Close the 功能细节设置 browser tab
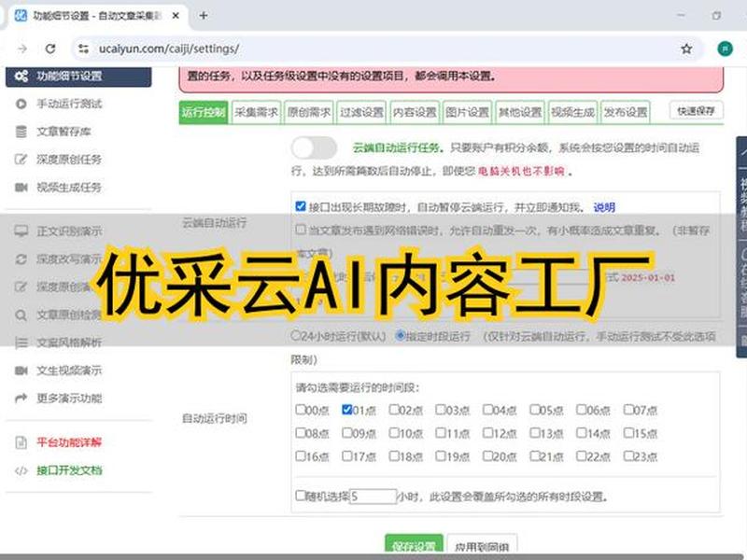747x560 pixels. [176, 16]
